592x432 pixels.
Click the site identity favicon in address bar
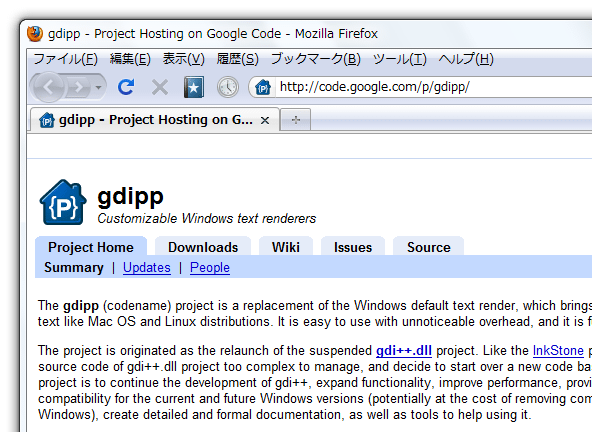263,88
